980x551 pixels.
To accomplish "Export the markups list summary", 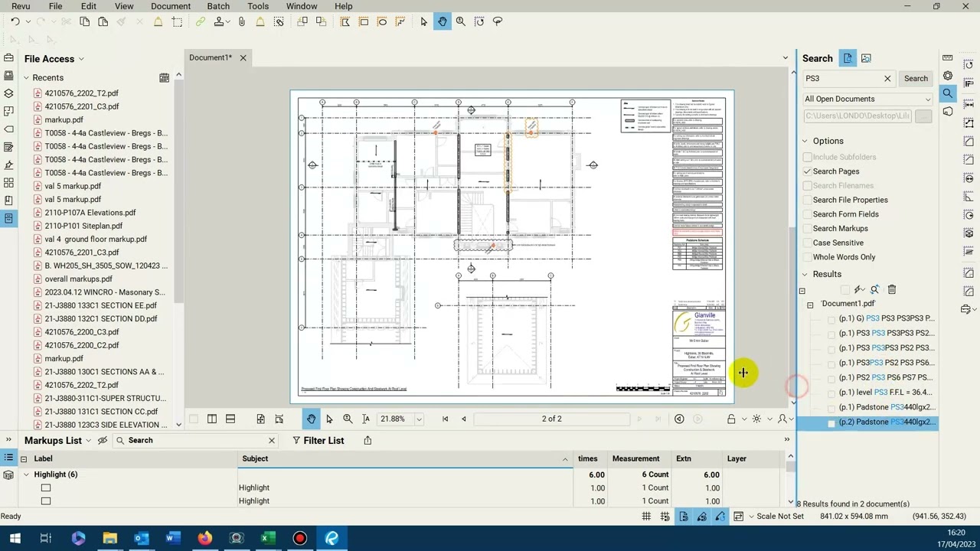I will coord(367,440).
